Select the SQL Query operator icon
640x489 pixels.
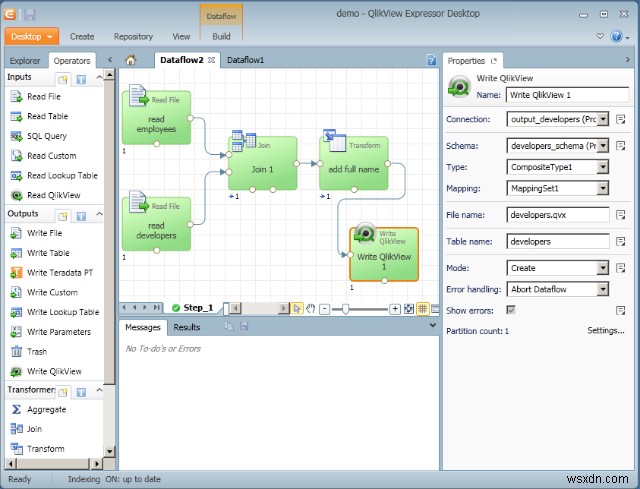[x=16, y=136]
